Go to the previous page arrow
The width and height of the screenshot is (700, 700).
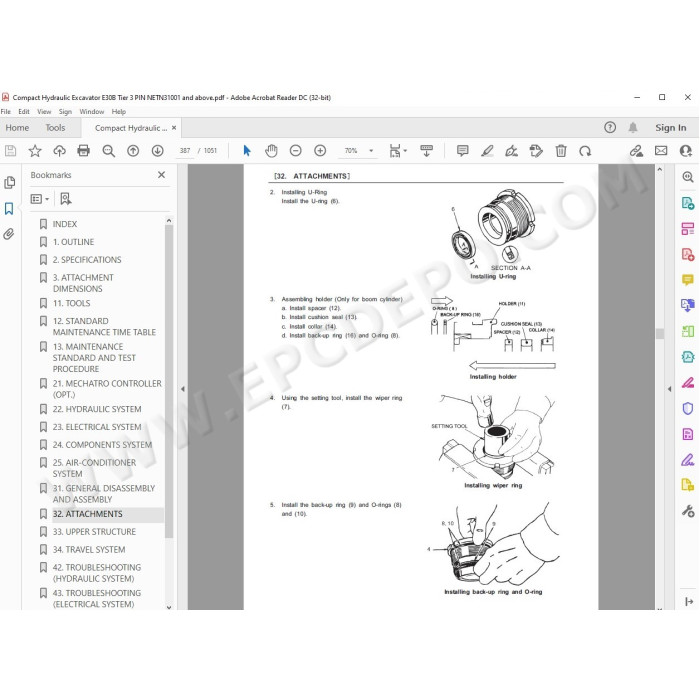[x=133, y=151]
